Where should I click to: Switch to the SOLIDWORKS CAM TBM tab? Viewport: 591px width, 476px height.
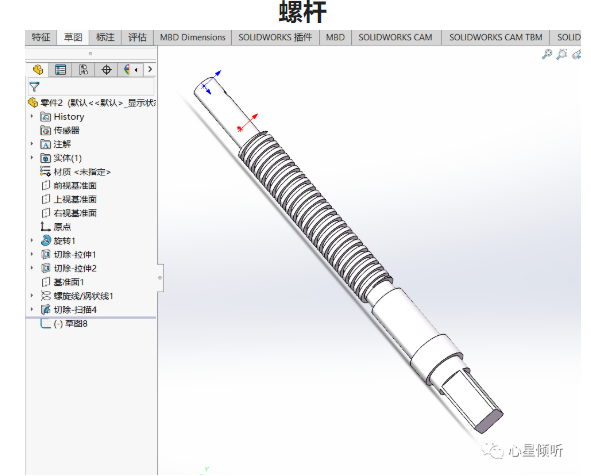point(496,37)
